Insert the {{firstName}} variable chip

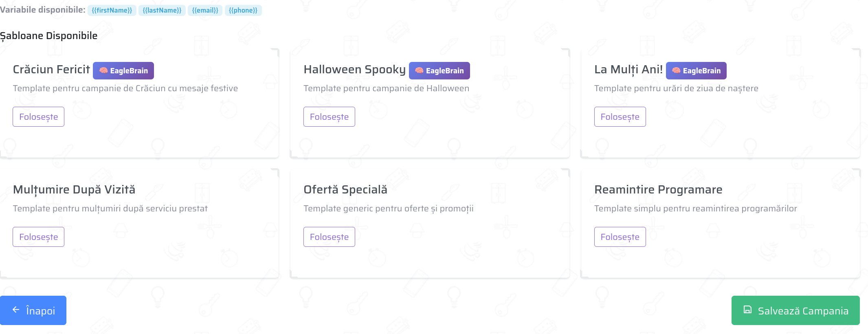coord(112,10)
